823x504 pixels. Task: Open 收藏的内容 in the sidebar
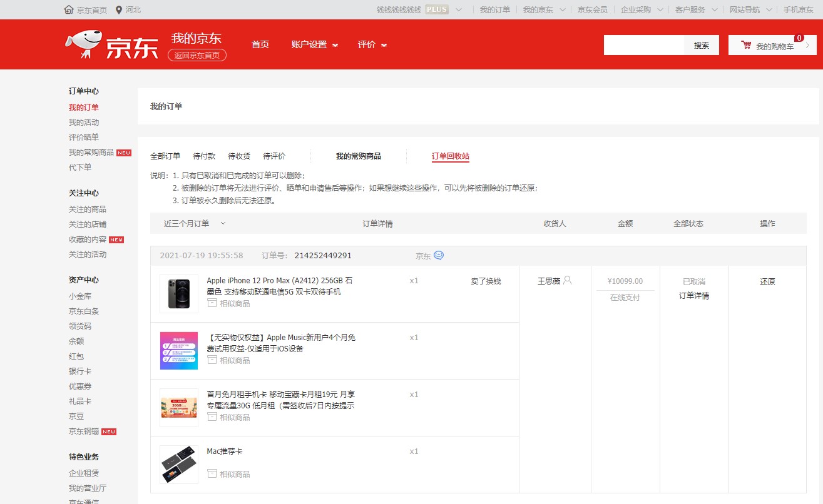click(x=88, y=239)
